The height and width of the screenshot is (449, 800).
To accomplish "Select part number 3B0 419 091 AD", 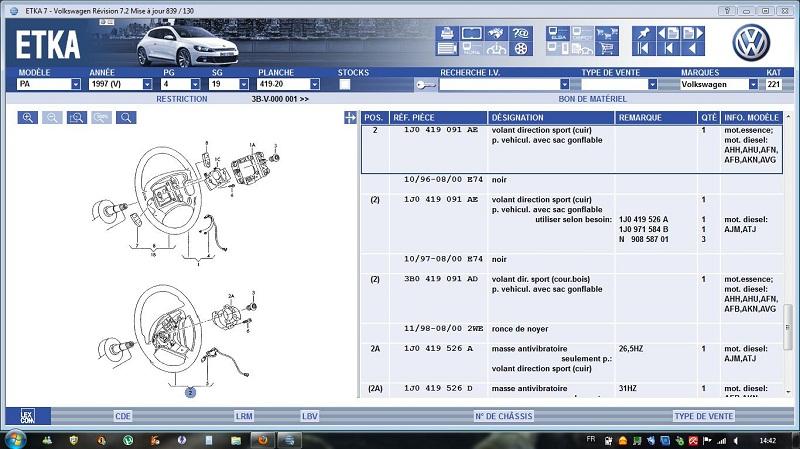I will pyautogui.click(x=441, y=279).
